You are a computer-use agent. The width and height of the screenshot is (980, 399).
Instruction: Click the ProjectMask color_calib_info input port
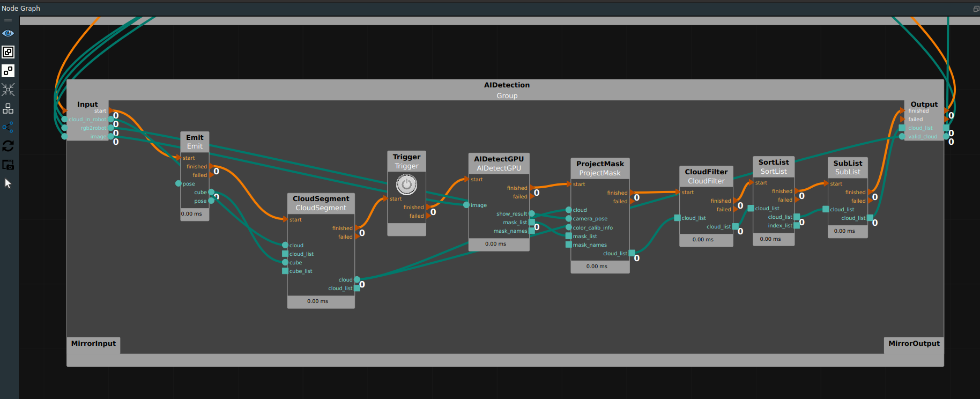pos(568,227)
